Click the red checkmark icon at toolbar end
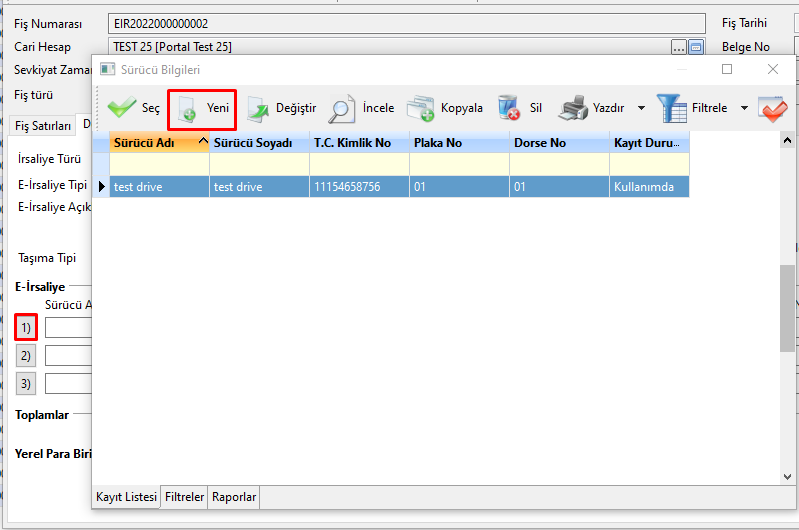The image size is (799, 530). point(772,108)
